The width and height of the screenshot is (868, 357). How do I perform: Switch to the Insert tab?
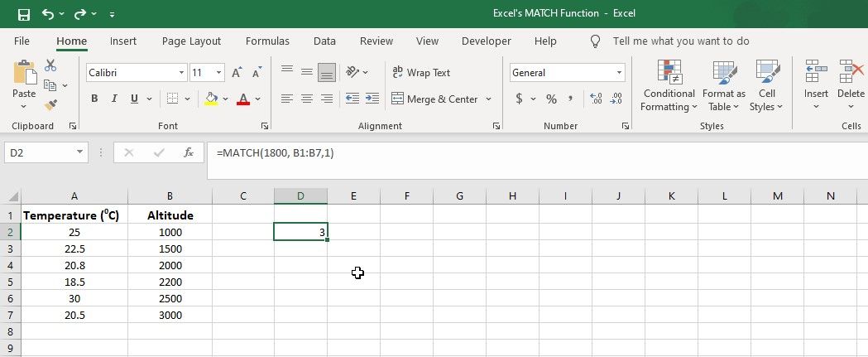(x=123, y=41)
